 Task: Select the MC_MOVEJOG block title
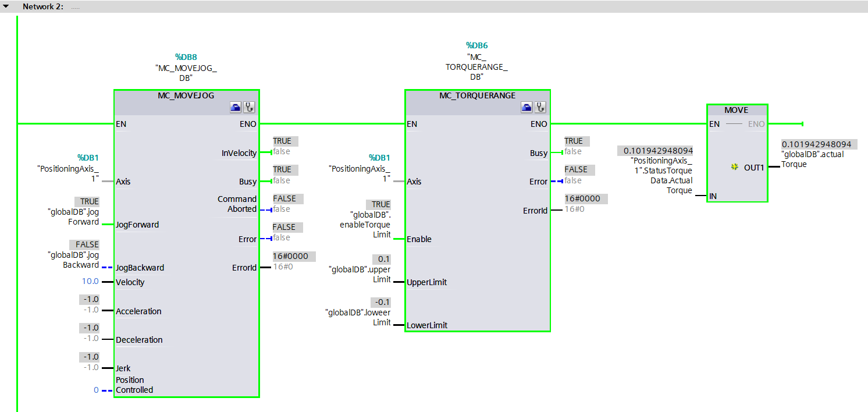(x=186, y=95)
